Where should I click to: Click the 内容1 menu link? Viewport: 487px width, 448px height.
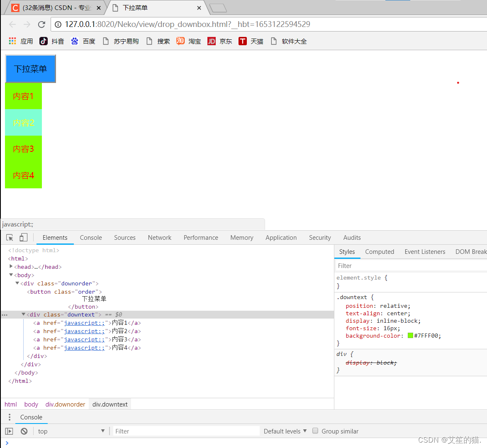23,96
